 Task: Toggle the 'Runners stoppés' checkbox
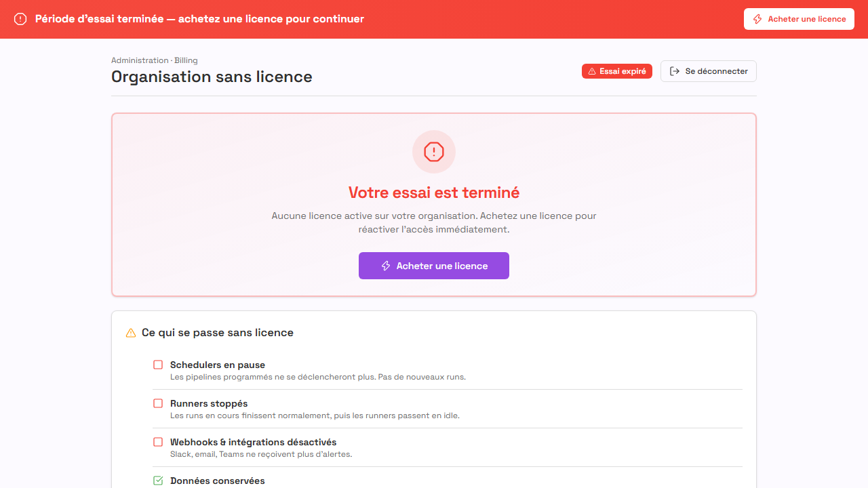pyautogui.click(x=158, y=403)
